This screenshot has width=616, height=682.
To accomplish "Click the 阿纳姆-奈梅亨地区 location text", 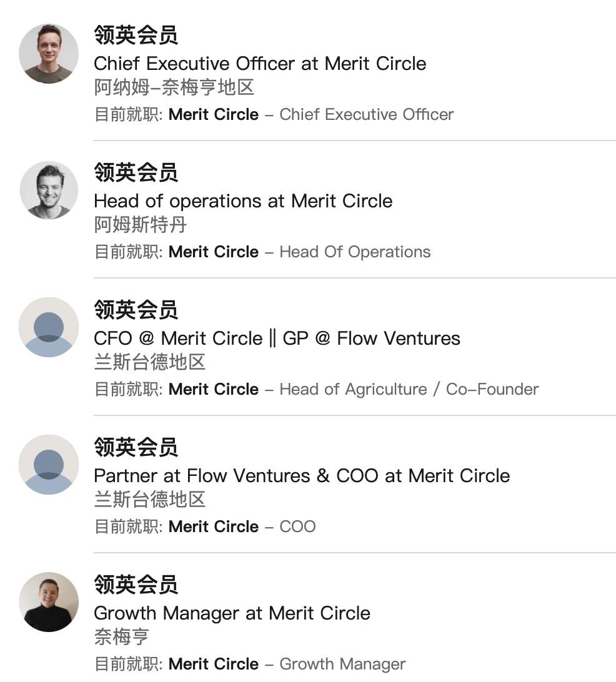I will (174, 87).
